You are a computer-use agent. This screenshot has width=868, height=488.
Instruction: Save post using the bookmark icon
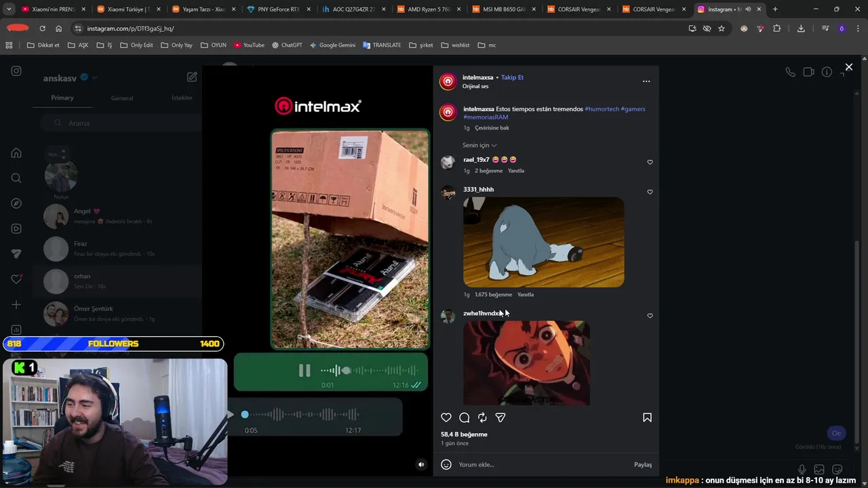(x=647, y=418)
